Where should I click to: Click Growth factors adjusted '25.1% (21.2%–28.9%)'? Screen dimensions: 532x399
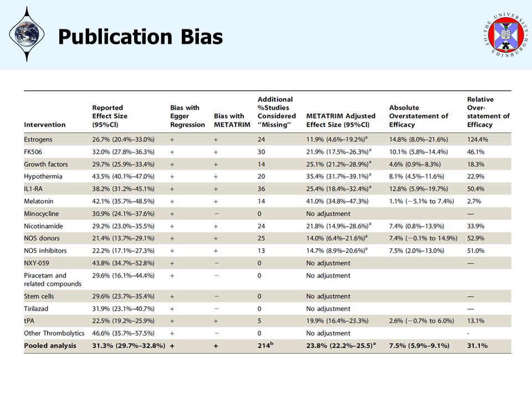(339, 164)
